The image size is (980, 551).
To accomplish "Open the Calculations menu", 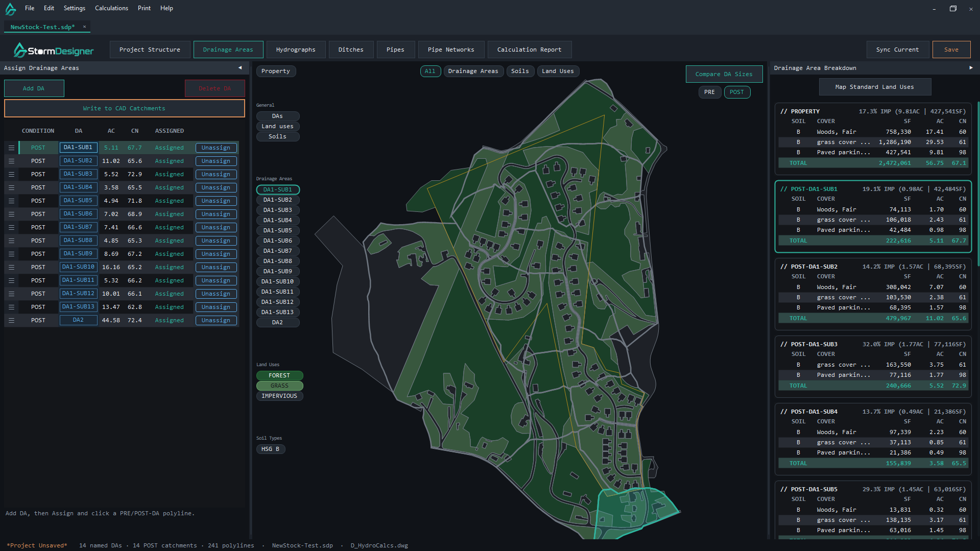I will [x=111, y=8].
